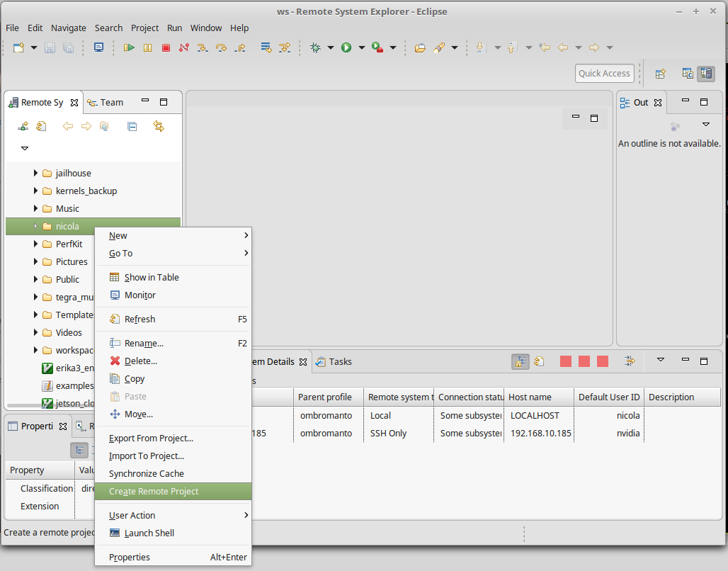This screenshot has height=571, width=728.
Task: Expand the PerfKit folder
Action: pos(35,244)
